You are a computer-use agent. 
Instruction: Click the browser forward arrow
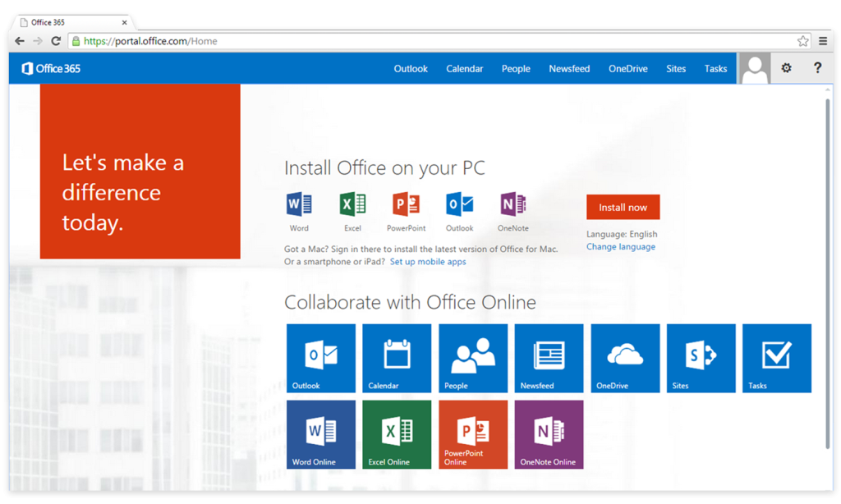point(38,41)
